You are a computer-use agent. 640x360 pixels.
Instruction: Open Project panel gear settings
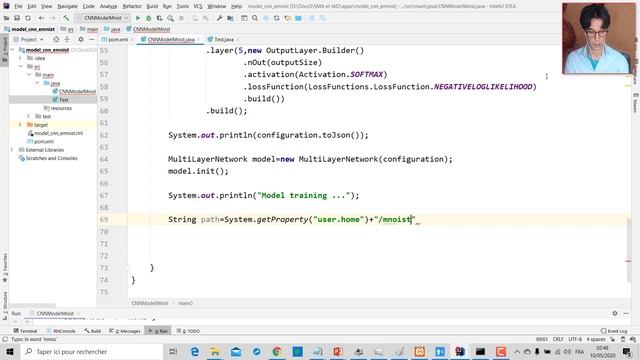(81, 40)
